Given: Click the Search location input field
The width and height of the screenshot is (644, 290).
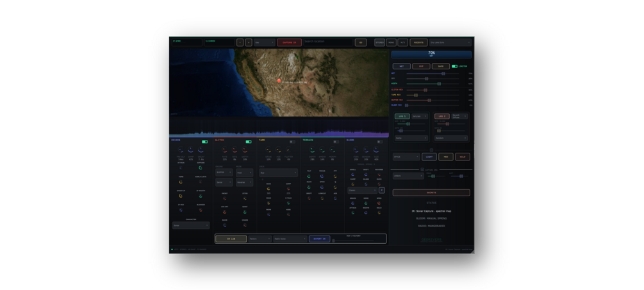Looking at the screenshot, I should pos(328,42).
